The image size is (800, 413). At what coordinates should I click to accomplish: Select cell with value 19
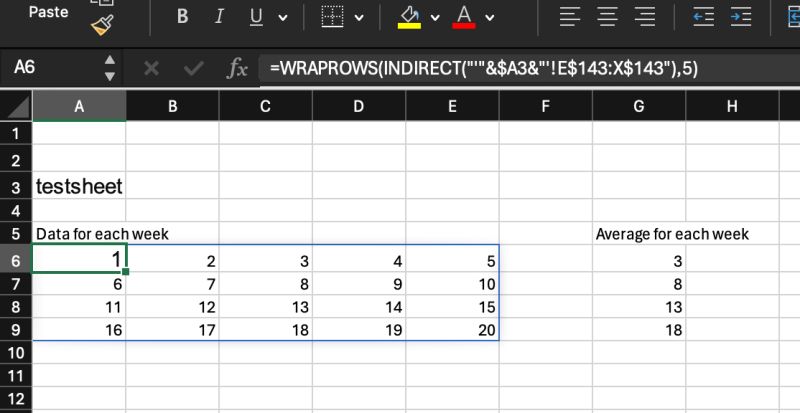coord(359,330)
